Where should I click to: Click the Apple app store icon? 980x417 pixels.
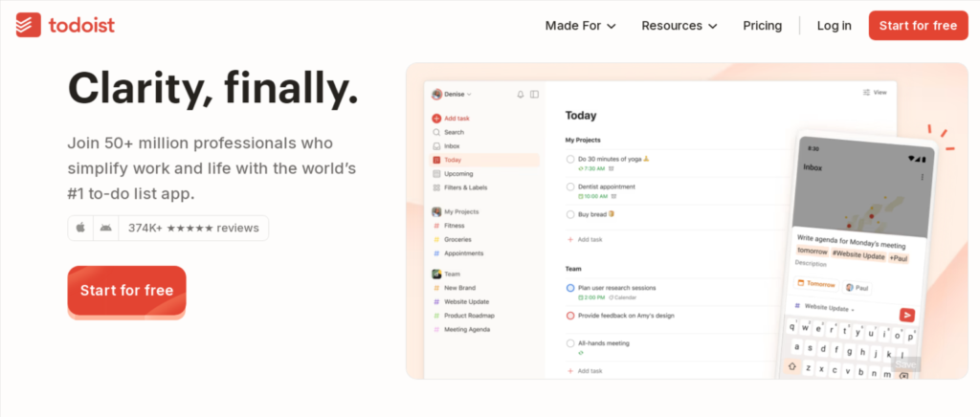(x=80, y=228)
